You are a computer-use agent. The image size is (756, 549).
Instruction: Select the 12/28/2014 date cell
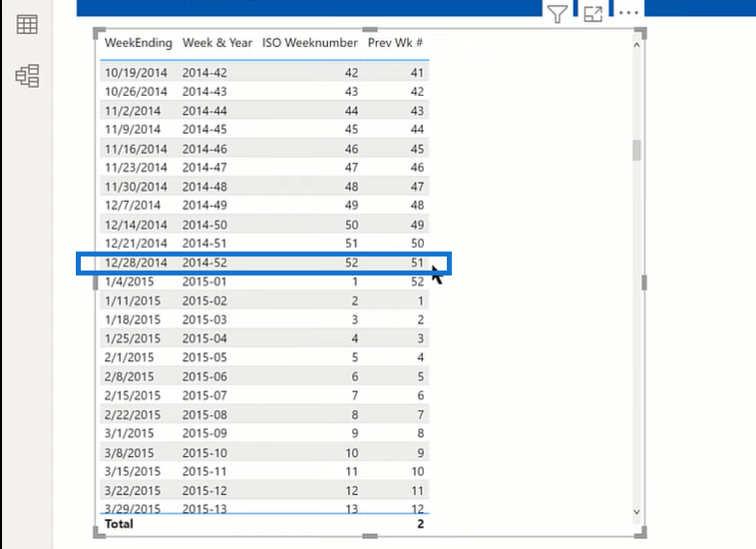[x=136, y=263]
